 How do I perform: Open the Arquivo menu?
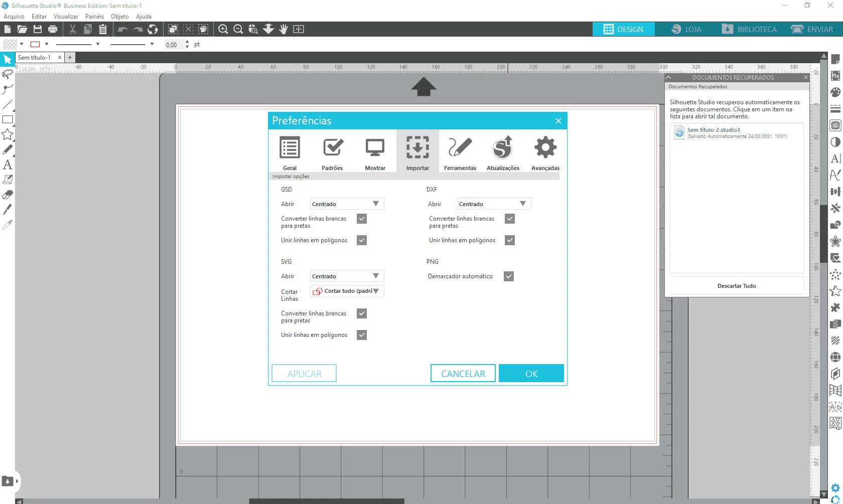click(x=14, y=17)
